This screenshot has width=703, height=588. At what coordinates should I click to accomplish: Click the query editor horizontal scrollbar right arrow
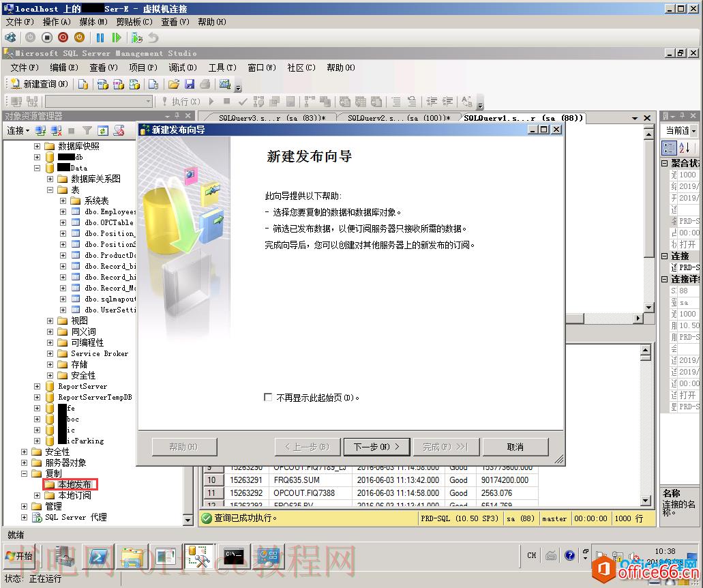638,318
